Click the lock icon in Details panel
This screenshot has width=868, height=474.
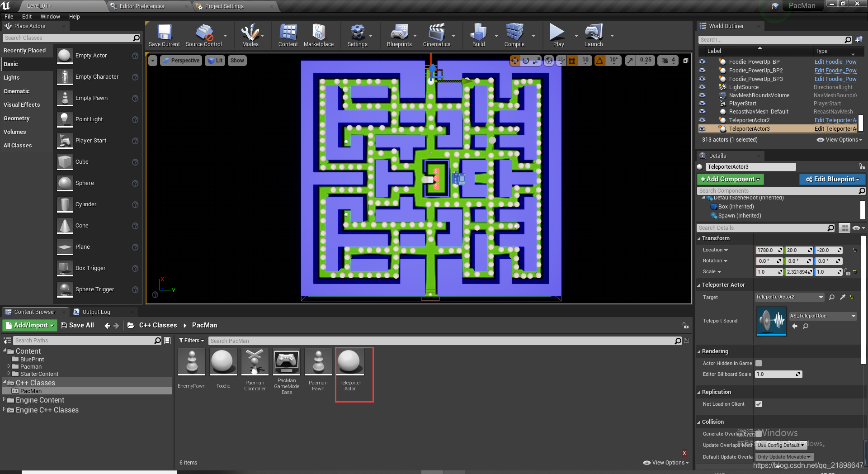point(862,166)
